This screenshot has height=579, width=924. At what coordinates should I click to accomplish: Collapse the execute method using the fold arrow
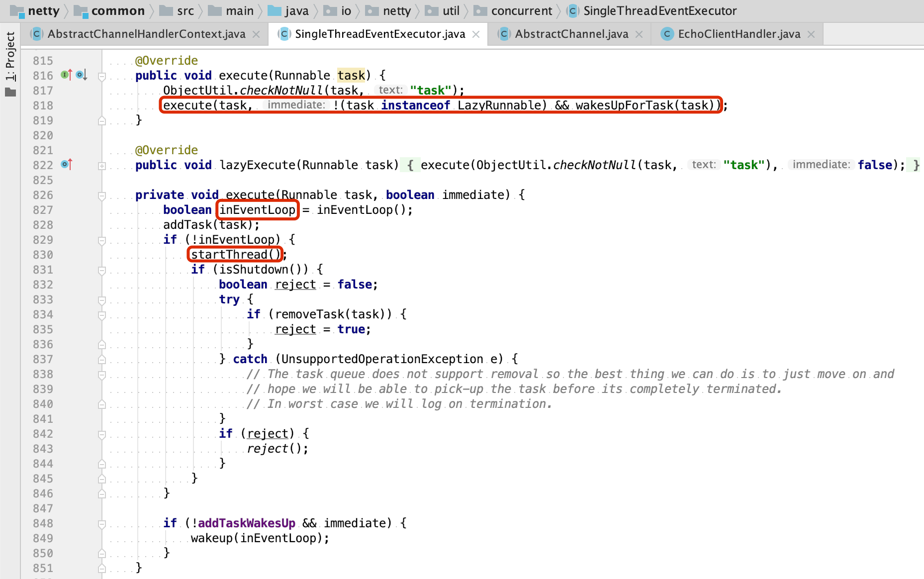(102, 77)
